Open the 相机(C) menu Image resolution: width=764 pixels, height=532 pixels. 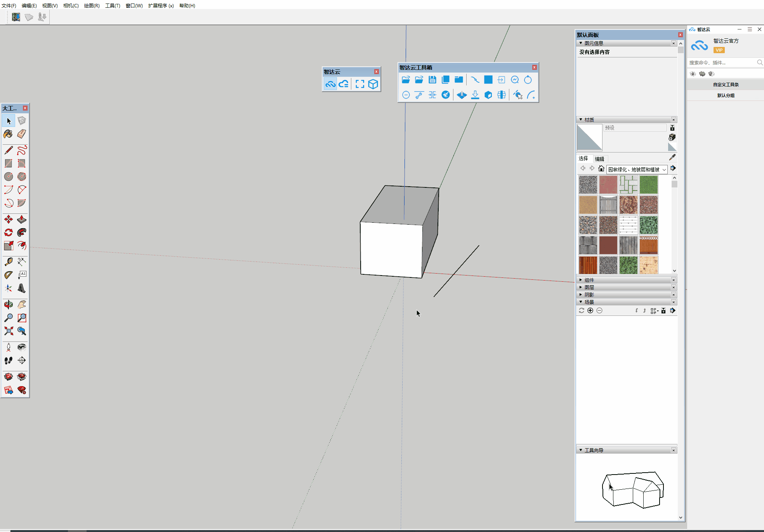[x=71, y=5]
